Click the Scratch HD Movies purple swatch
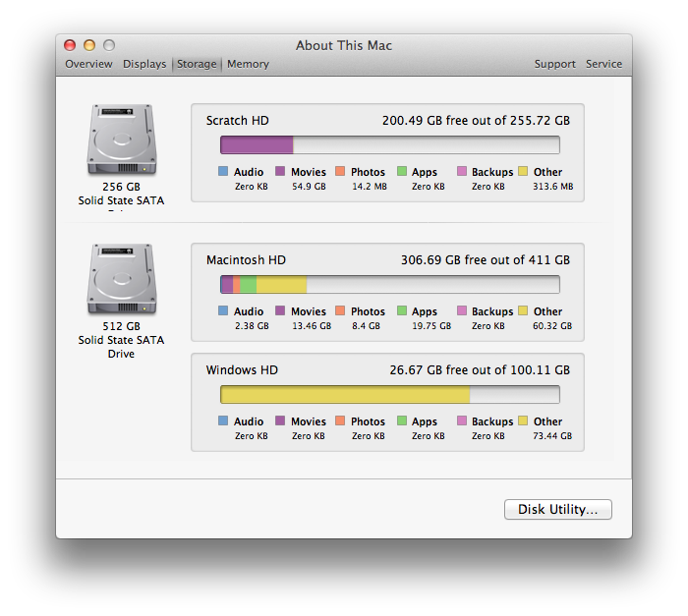Viewport: 688px width, 616px height. [280, 171]
